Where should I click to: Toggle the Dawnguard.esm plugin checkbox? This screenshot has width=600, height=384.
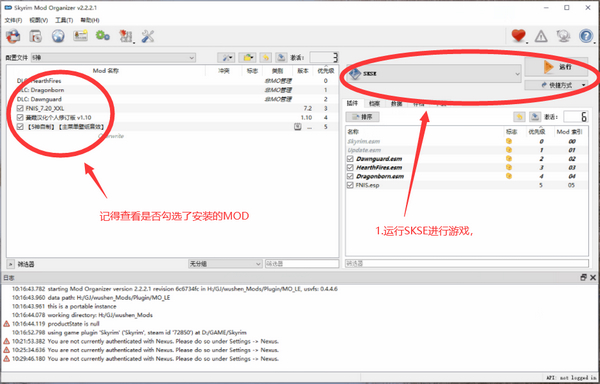(x=350, y=159)
